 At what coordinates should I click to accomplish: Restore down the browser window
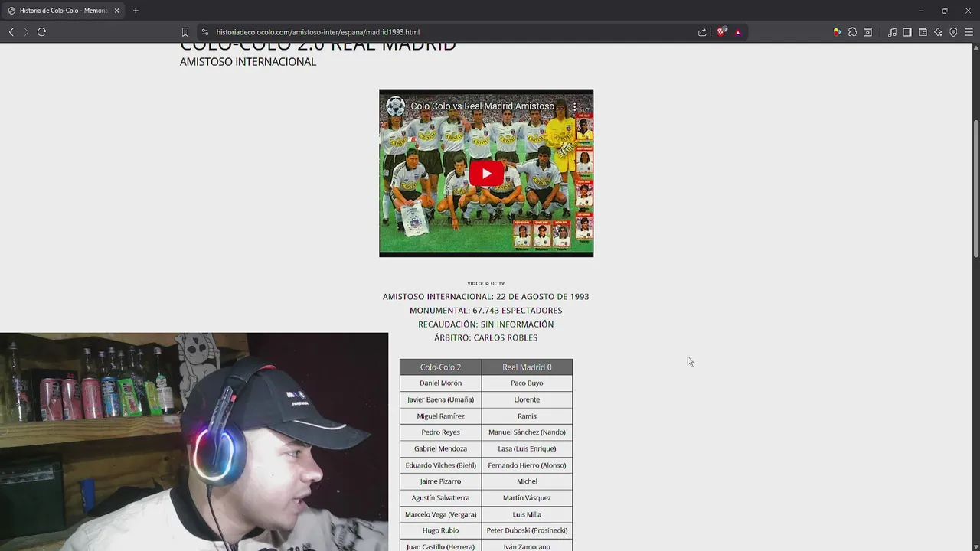(x=945, y=11)
